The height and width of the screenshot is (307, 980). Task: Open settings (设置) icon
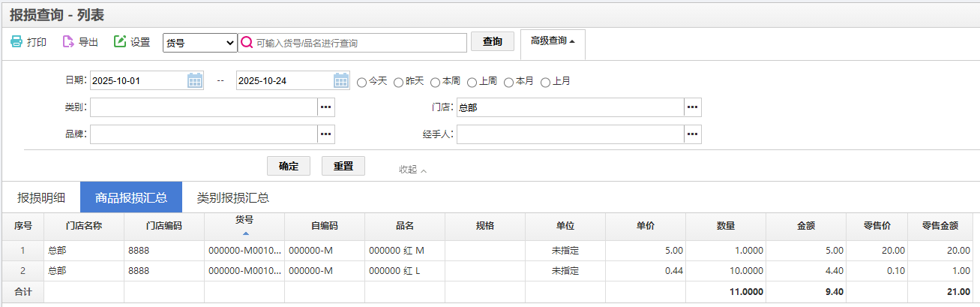coord(120,42)
